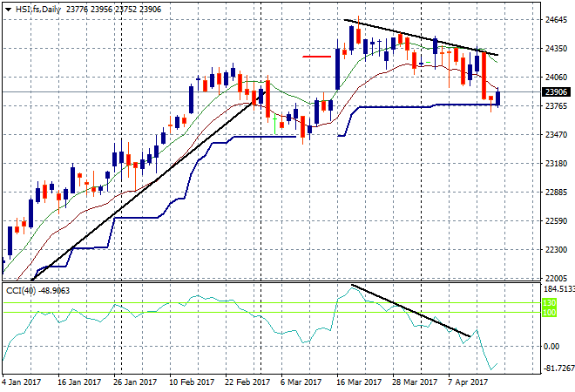Image resolution: width=575 pixels, height=392 pixels.
Task: Click the HSI,fs,Daily chart title text
Action: coord(38,10)
